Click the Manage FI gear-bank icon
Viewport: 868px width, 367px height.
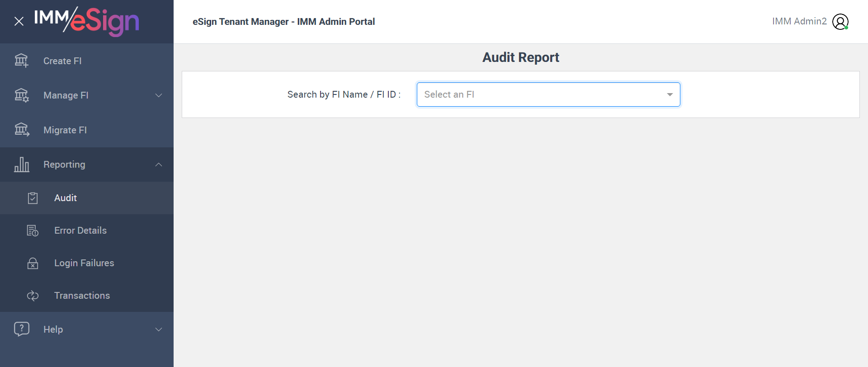[21, 95]
